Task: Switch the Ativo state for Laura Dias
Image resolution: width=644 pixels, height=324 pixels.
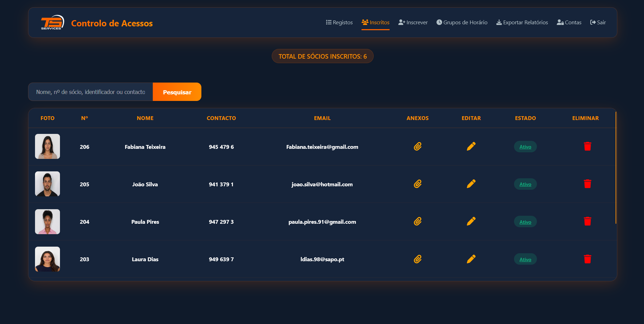Action: [525, 259]
